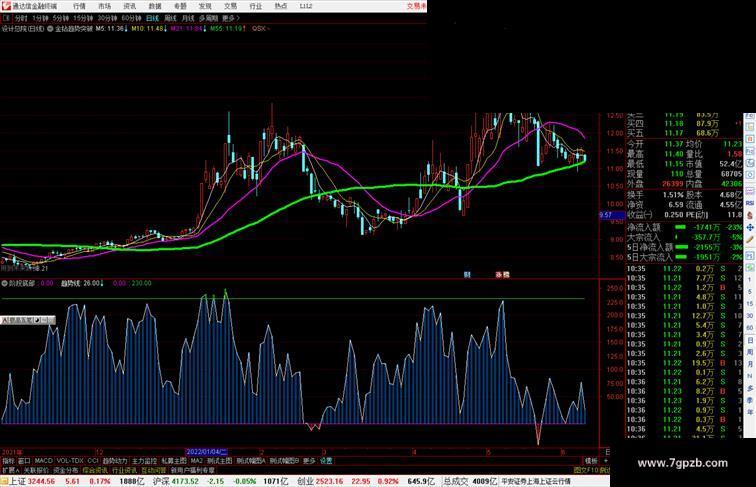Open the 综合资讯 tab
756x487 pixels.
coord(95,470)
